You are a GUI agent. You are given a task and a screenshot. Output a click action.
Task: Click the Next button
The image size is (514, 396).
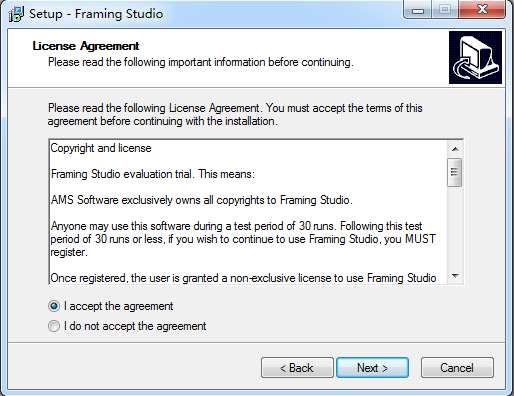point(372,368)
